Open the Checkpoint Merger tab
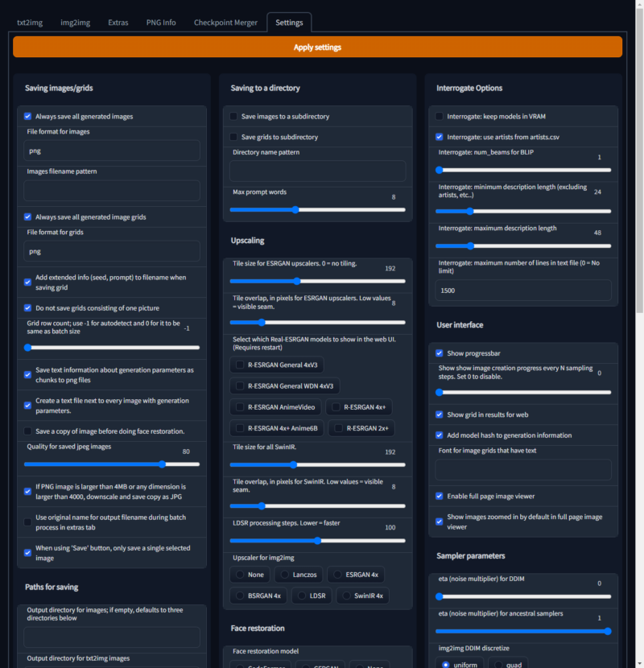The height and width of the screenshot is (668, 644). 225,23
